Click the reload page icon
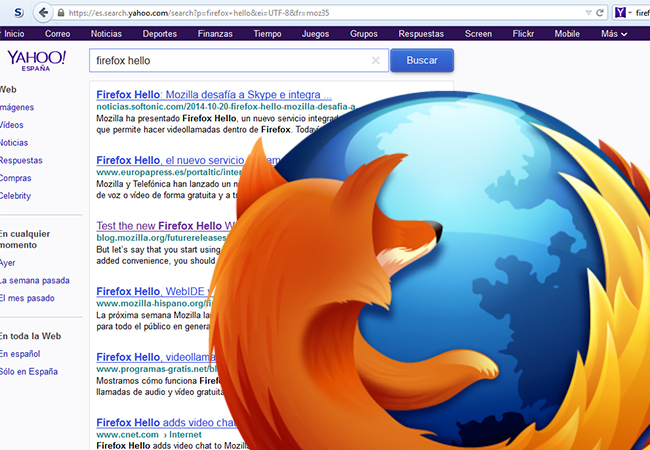The width and height of the screenshot is (650, 450). pos(599,13)
